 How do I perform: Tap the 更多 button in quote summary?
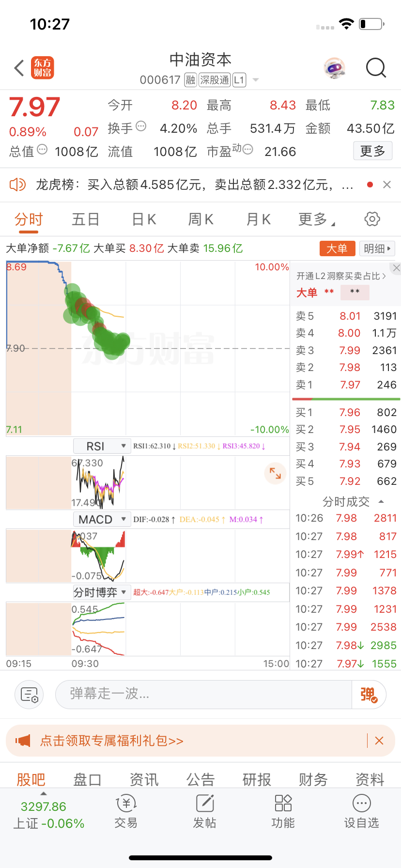[372, 151]
